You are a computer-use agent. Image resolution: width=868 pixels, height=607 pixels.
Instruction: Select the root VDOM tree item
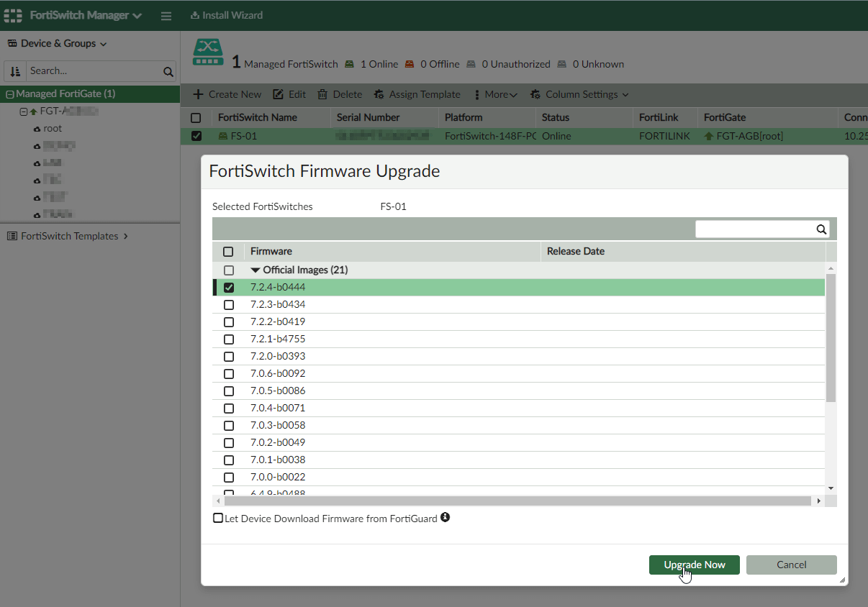point(53,129)
